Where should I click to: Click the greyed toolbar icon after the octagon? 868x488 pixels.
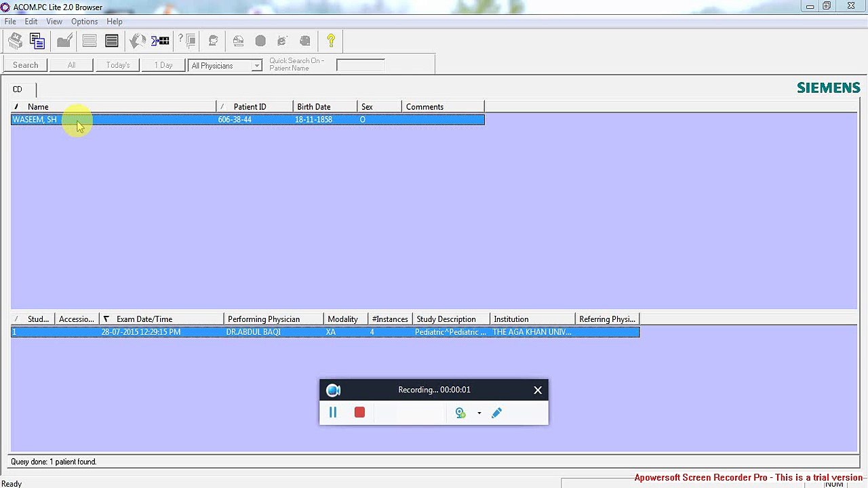282,41
